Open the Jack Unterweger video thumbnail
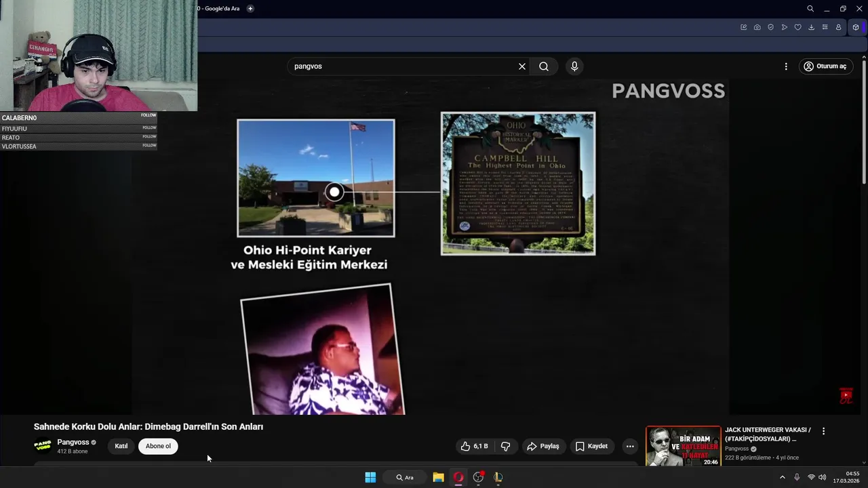 pyautogui.click(x=683, y=446)
